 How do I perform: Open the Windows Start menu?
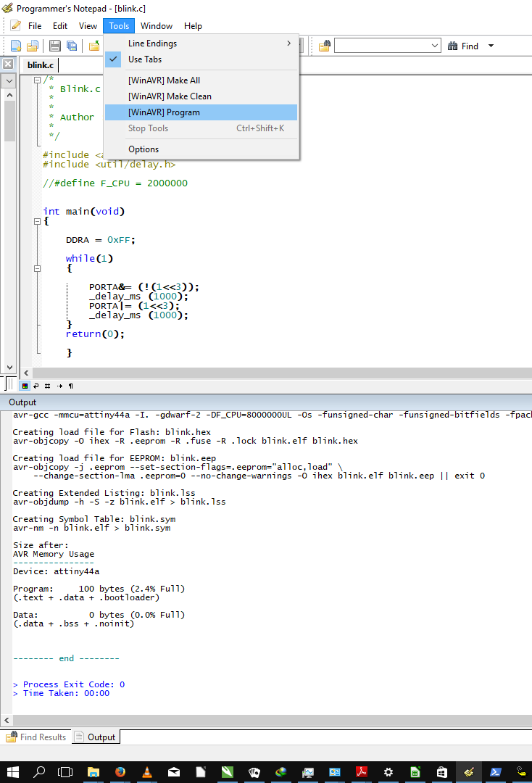(x=13, y=772)
